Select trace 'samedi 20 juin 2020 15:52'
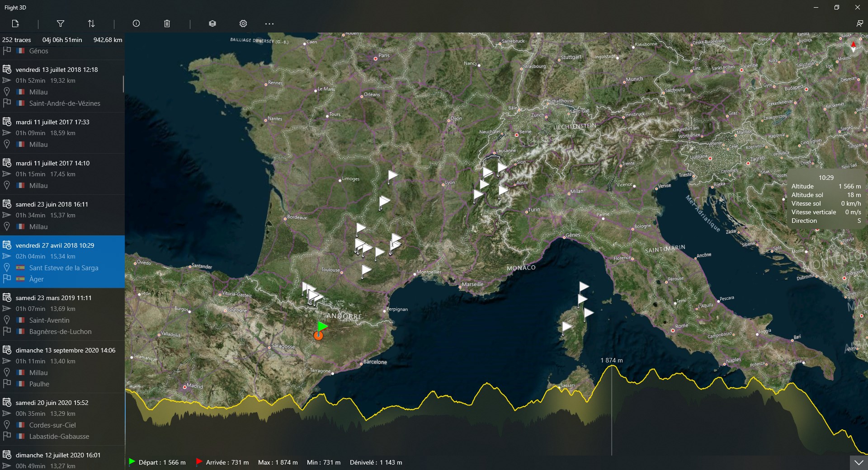The image size is (868, 470). (x=62, y=419)
